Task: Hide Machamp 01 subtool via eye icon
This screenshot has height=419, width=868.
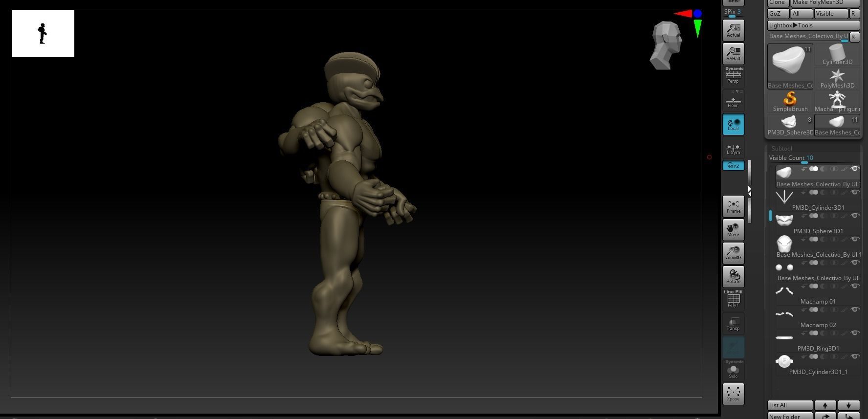Action: coord(855,286)
